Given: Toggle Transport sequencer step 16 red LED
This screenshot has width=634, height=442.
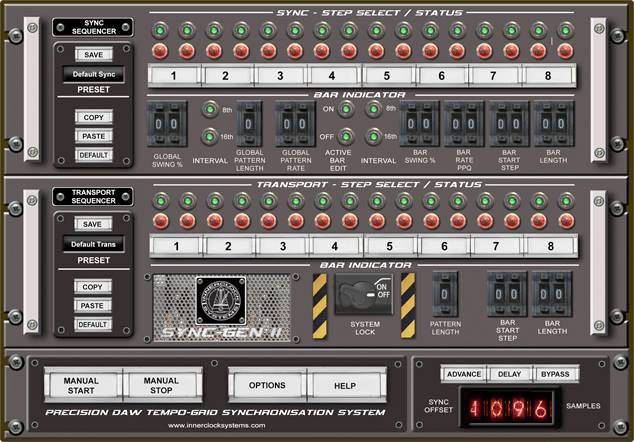Looking at the screenshot, I should [x=566, y=222].
